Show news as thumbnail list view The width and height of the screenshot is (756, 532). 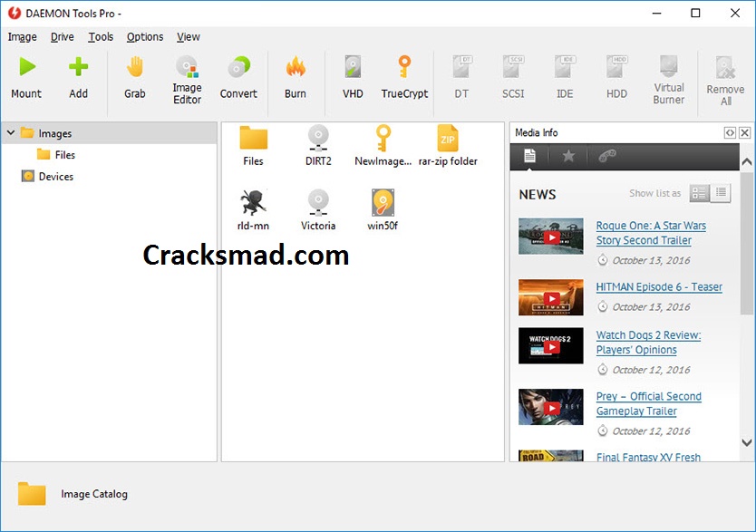[x=700, y=193]
